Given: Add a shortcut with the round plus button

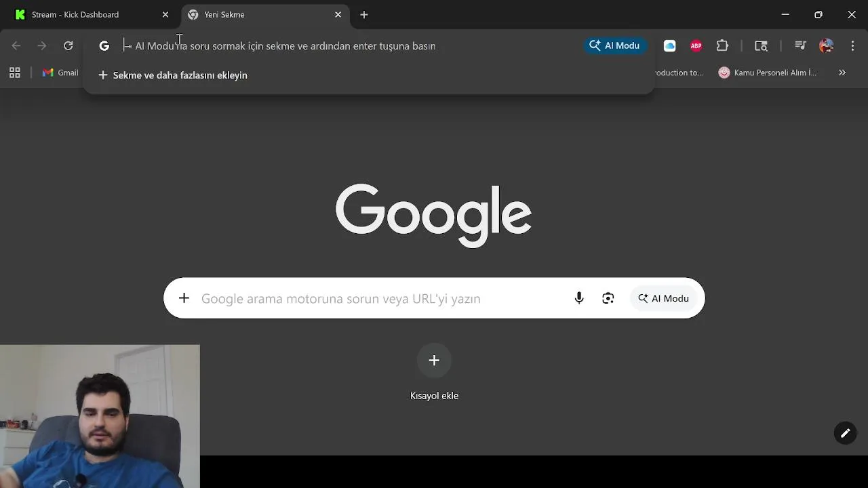Looking at the screenshot, I should (434, 360).
